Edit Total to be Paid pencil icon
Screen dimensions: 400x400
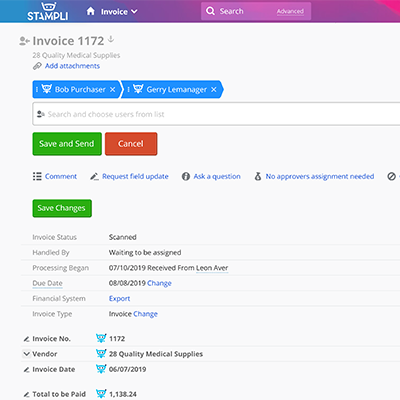point(26,394)
